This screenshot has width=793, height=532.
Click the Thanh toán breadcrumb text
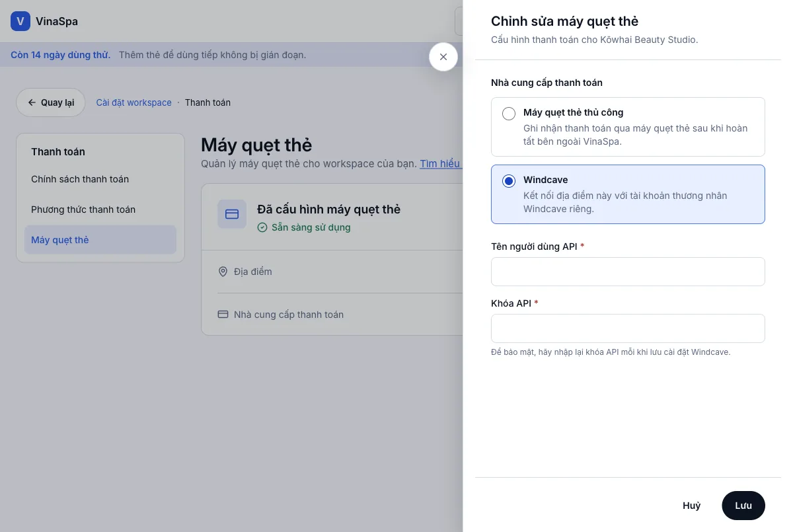(208, 102)
